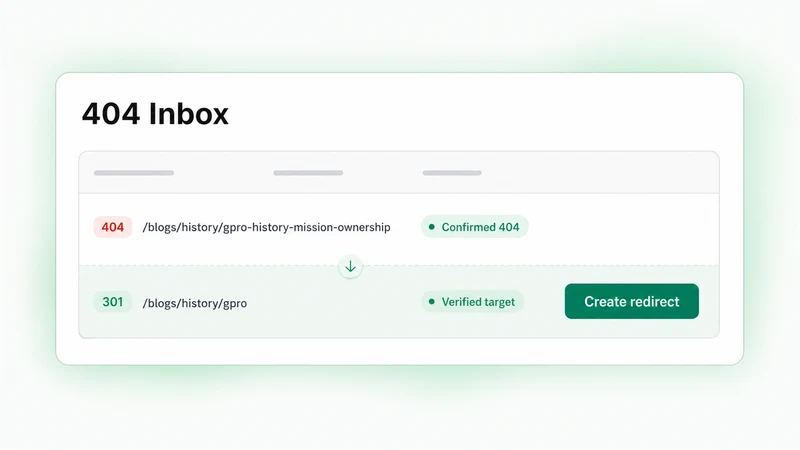Click the Create redirect button
This screenshot has height=450, width=800.
pos(631,302)
